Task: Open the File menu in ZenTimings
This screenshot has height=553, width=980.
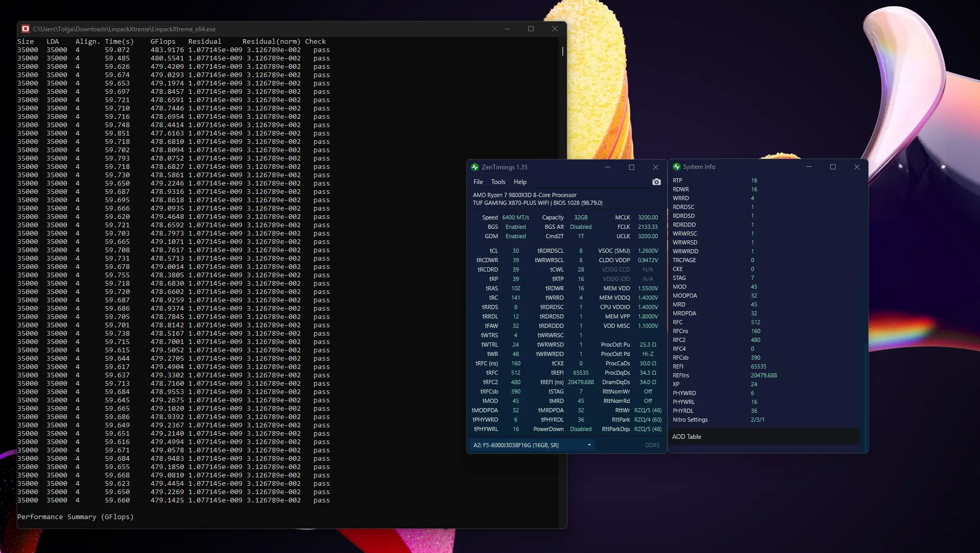Action: point(478,182)
